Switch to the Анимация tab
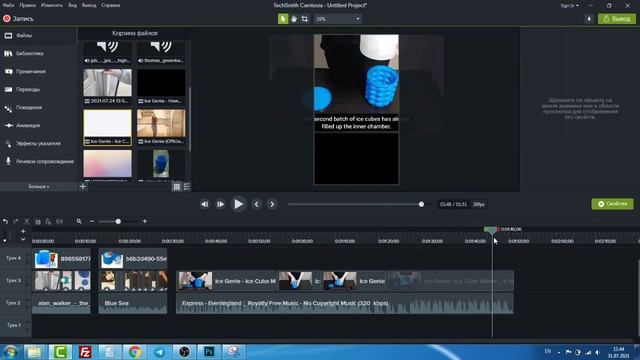This screenshot has width=640, height=360. pos(38,125)
